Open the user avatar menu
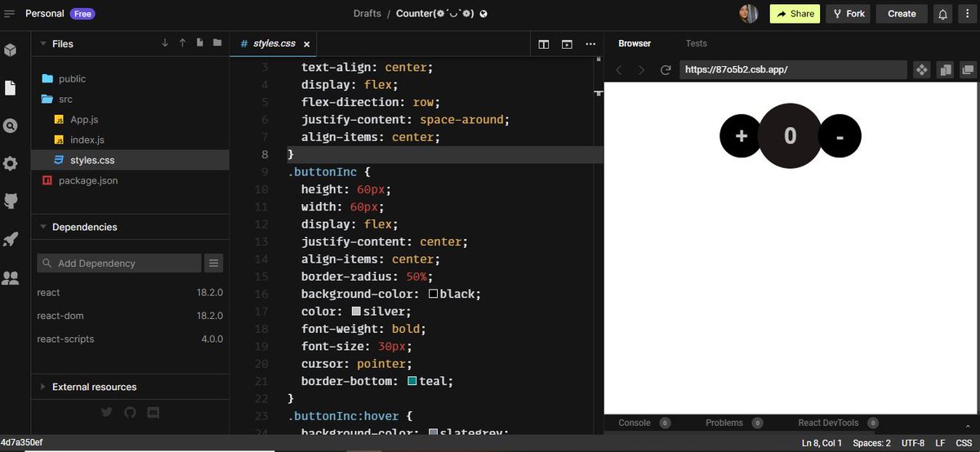Image resolution: width=980 pixels, height=452 pixels. [748, 13]
